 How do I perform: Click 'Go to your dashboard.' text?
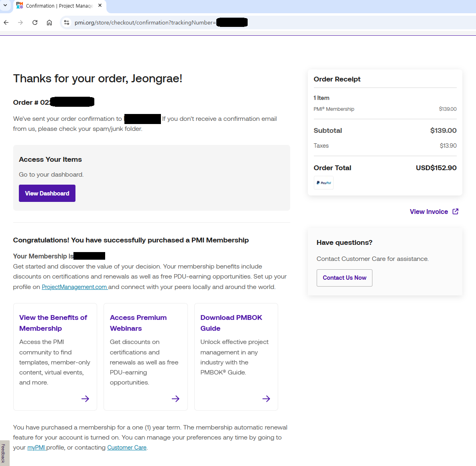pos(51,175)
